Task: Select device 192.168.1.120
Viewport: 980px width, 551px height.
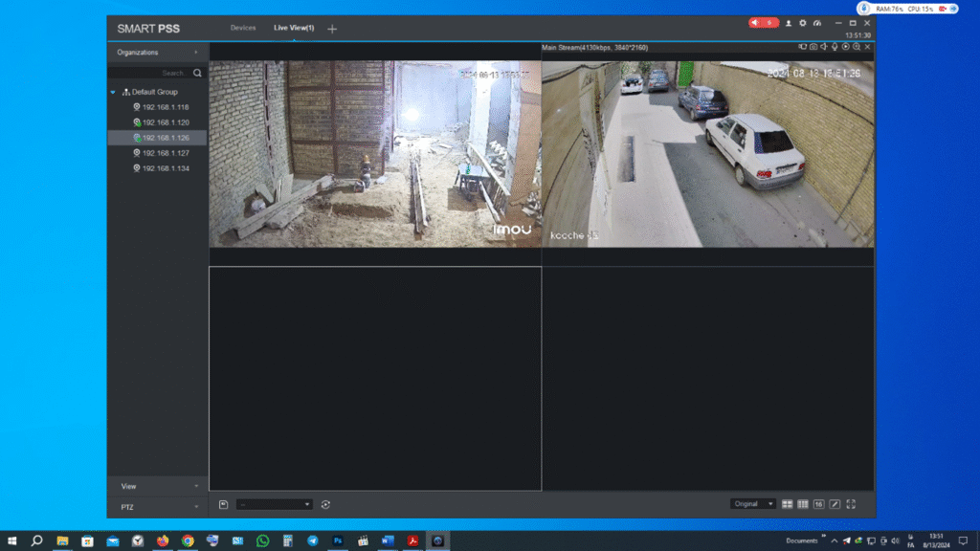Action: (161, 122)
